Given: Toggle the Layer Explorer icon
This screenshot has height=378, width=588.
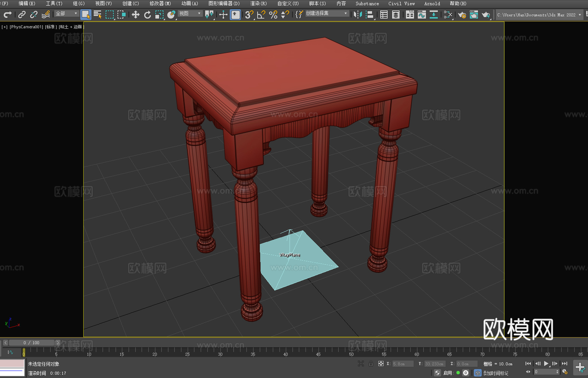Looking at the screenshot, I should 396,14.
